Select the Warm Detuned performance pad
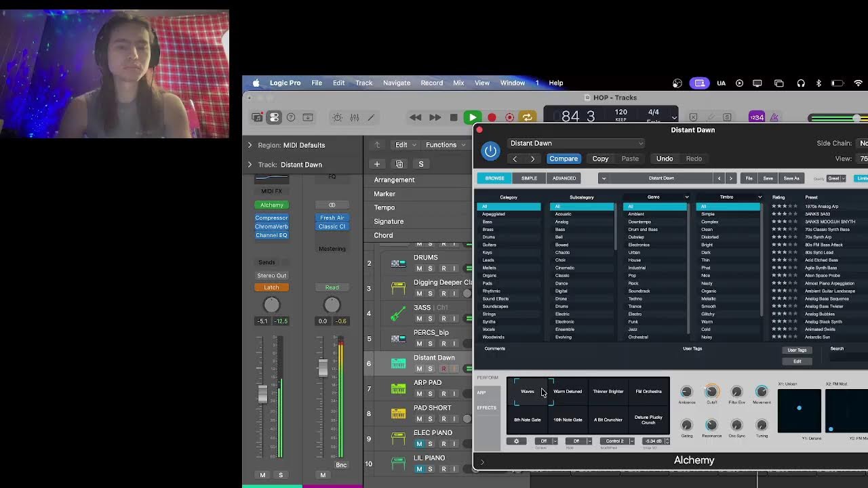The image size is (868, 488). pyautogui.click(x=568, y=392)
